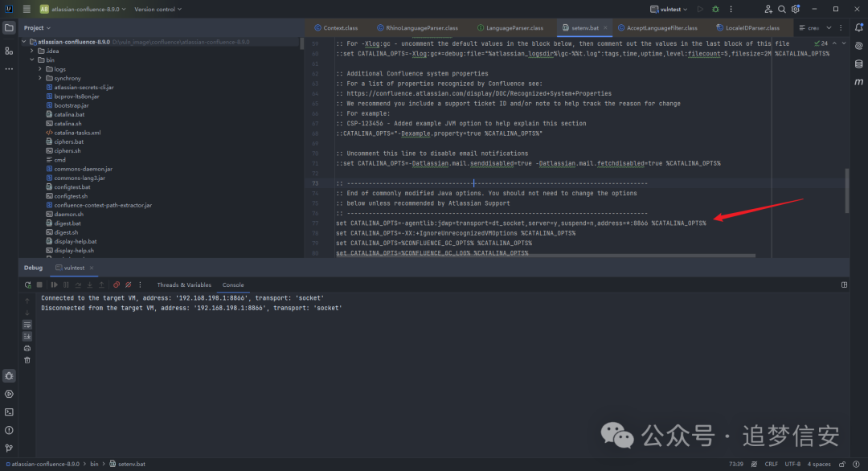Image resolution: width=868 pixels, height=471 pixels.
Task: Click the Run vulntest play icon
Action: [700, 10]
